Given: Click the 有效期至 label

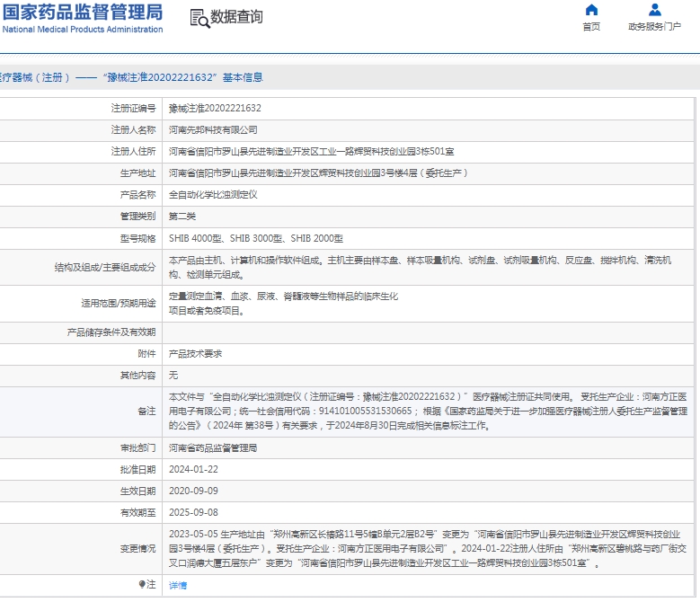Looking at the screenshot, I should click(x=138, y=513).
